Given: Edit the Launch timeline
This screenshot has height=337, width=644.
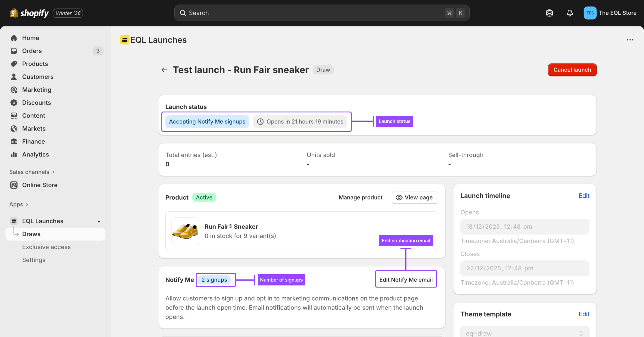Looking at the screenshot, I should 584,196.
